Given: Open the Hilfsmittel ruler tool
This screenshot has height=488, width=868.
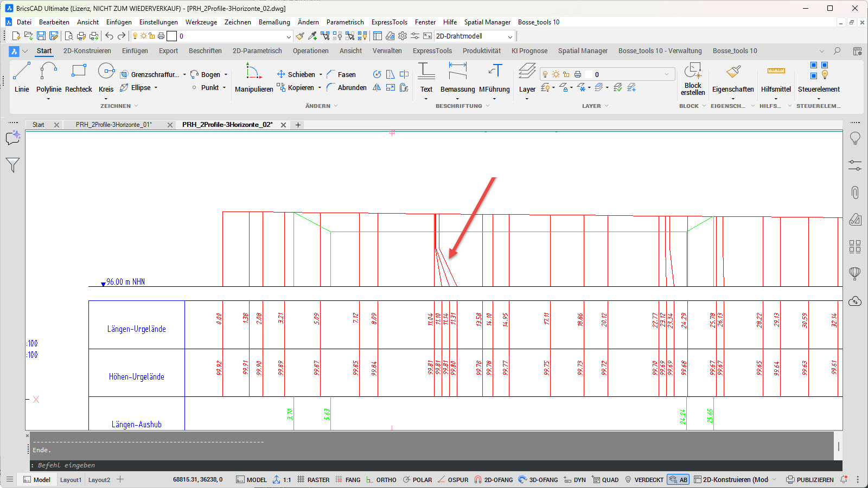Looking at the screenshot, I should coord(776,78).
